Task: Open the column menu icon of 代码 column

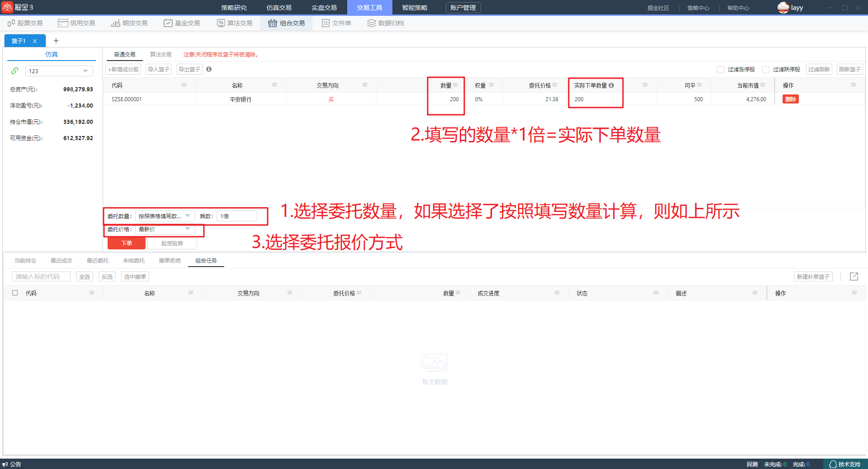Action: [184, 85]
